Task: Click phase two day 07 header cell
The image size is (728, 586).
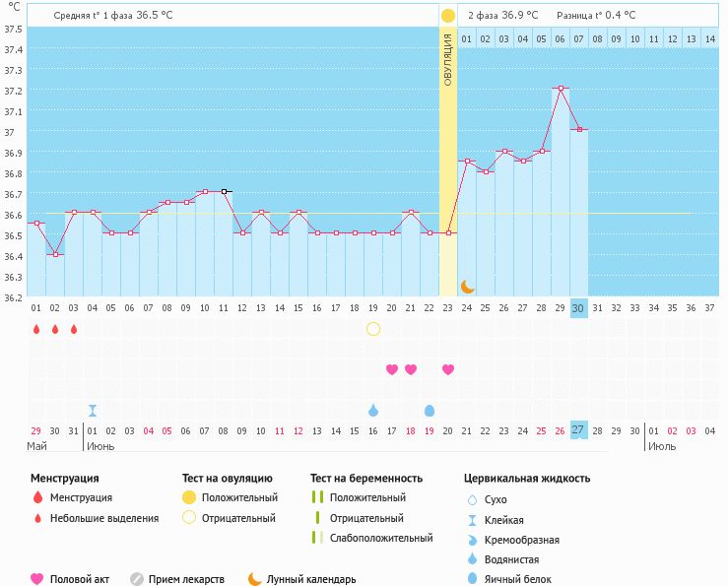Action: (578, 39)
